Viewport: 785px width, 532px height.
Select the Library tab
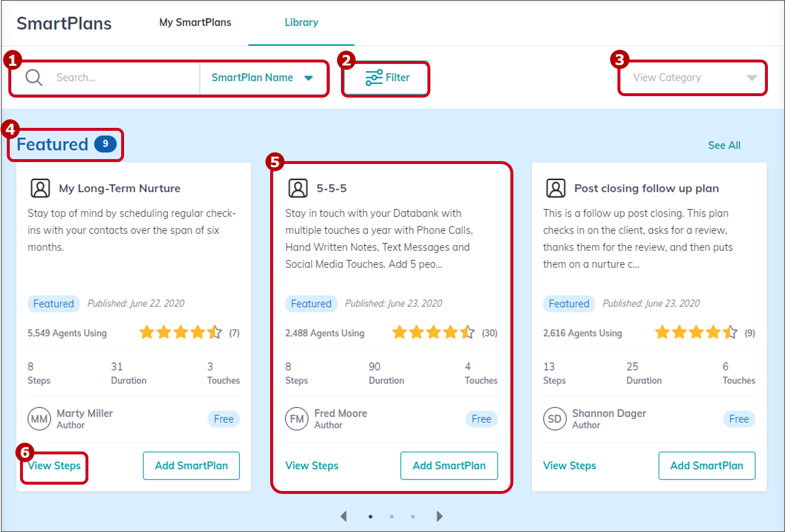coord(301,22)
